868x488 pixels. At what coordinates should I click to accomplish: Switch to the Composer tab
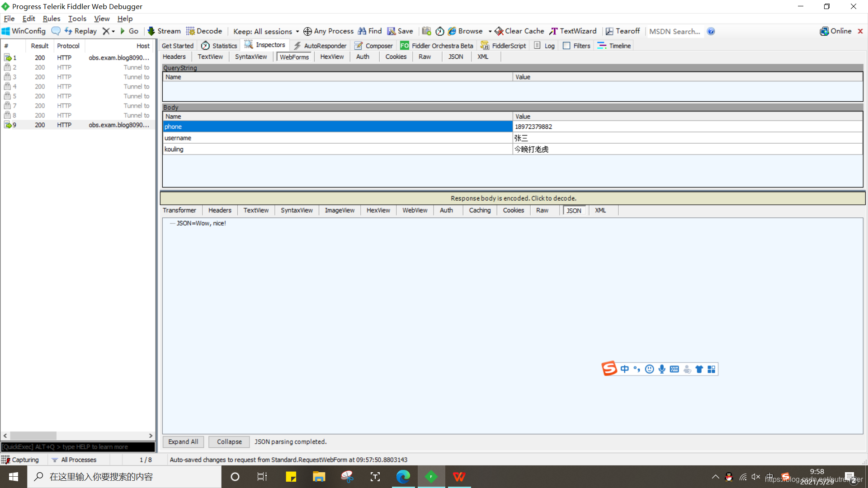(x=374, y=46)
